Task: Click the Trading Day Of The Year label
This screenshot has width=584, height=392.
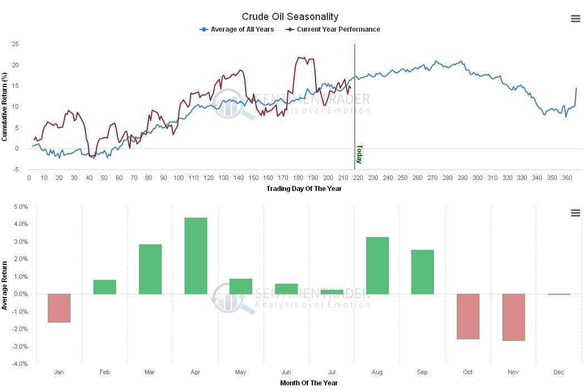Action: pyautogui.click(x=304, y=189)
